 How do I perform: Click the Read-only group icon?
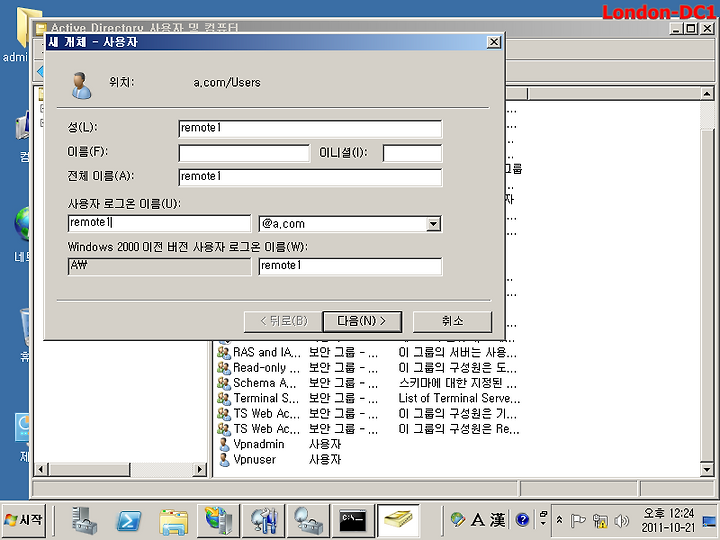tap(224, 368)
